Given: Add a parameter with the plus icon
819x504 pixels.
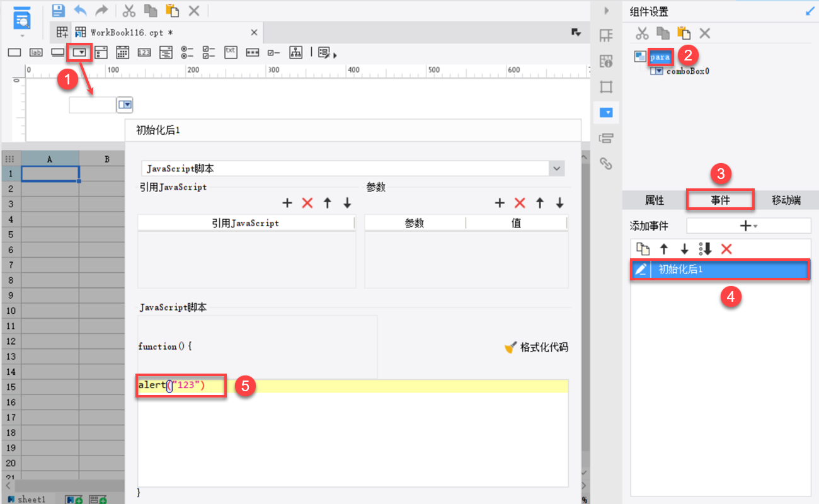Looking at the screenshot, I should click(500, 203).
